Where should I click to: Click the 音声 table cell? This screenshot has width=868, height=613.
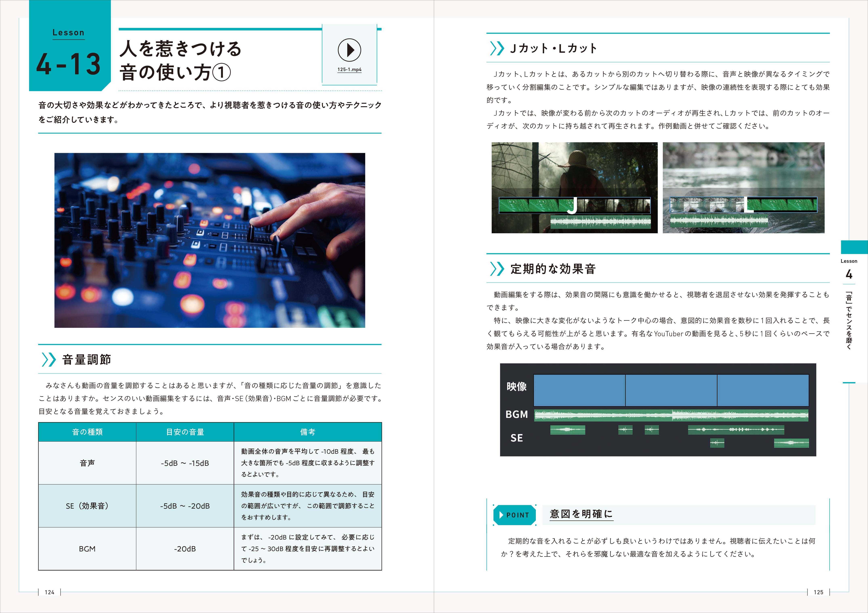click(87, 463)
